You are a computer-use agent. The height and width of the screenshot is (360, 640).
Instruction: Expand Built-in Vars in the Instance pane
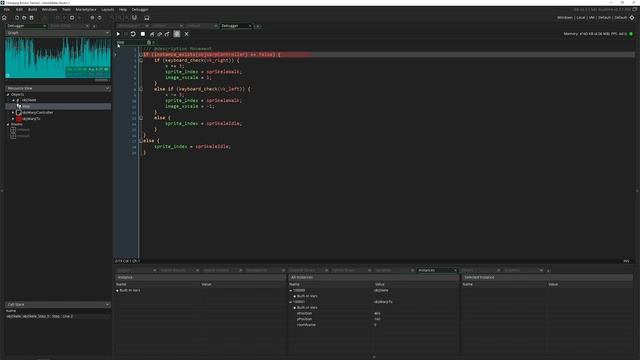118,291
